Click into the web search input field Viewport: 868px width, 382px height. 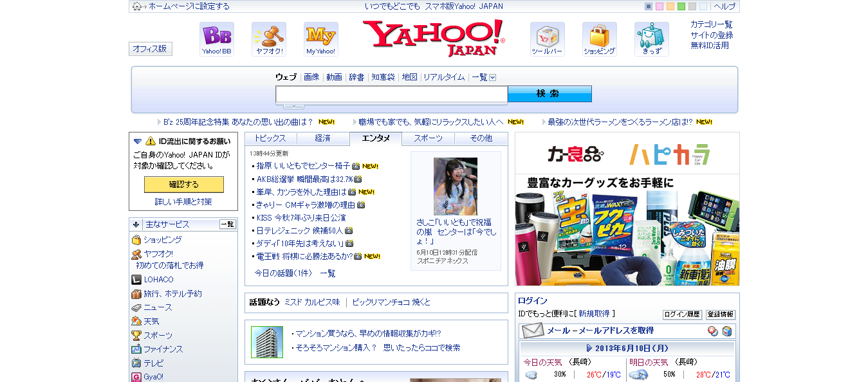(x=392, y=95)
